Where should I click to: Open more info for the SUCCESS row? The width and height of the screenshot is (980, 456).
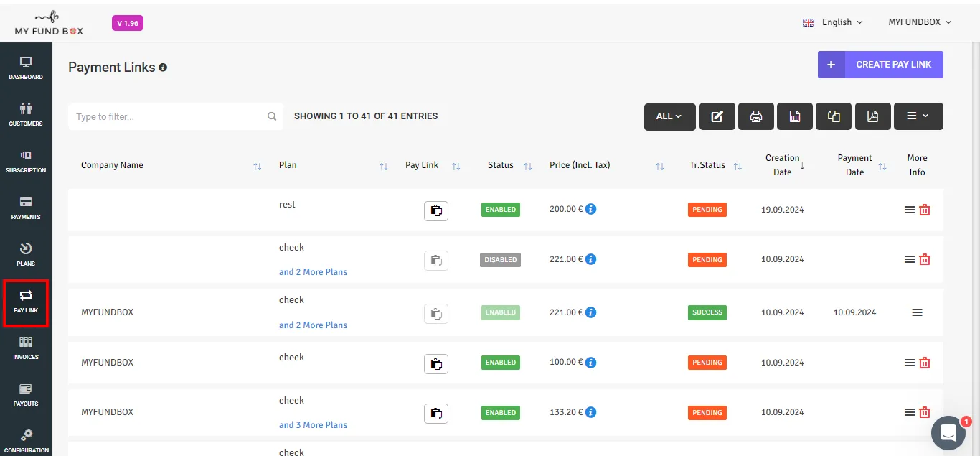917,312
